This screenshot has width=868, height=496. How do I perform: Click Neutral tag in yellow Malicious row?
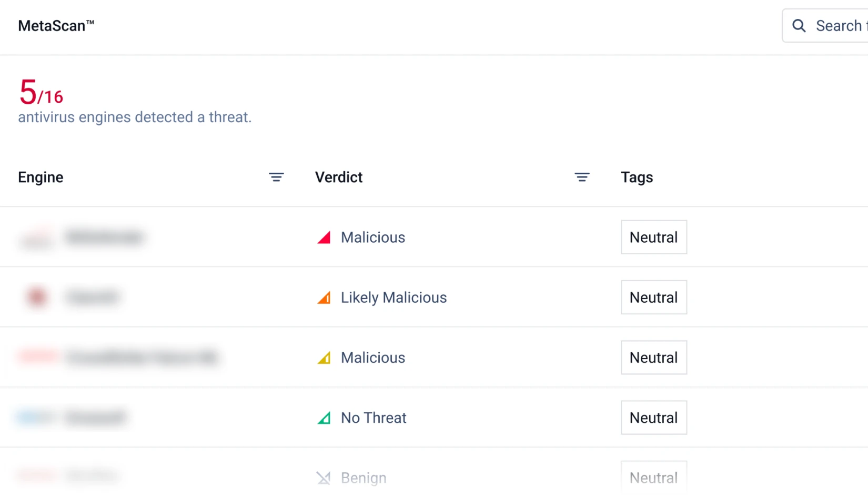653,358
